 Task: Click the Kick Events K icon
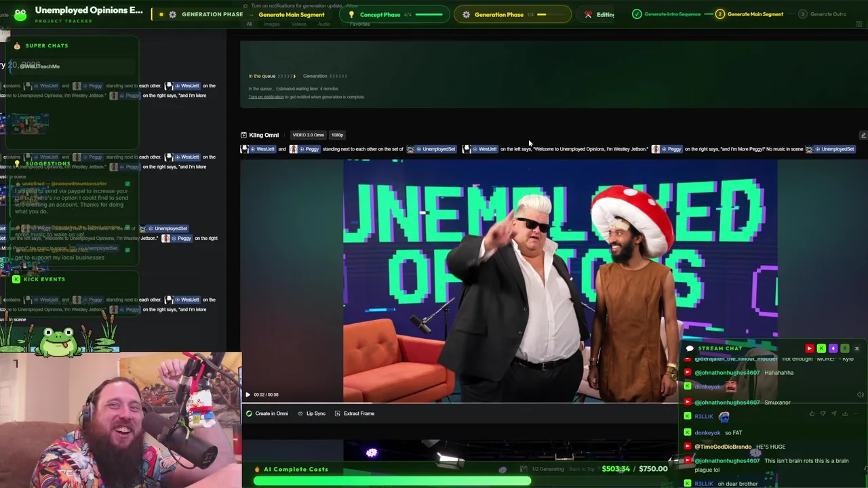click(16, 279)
